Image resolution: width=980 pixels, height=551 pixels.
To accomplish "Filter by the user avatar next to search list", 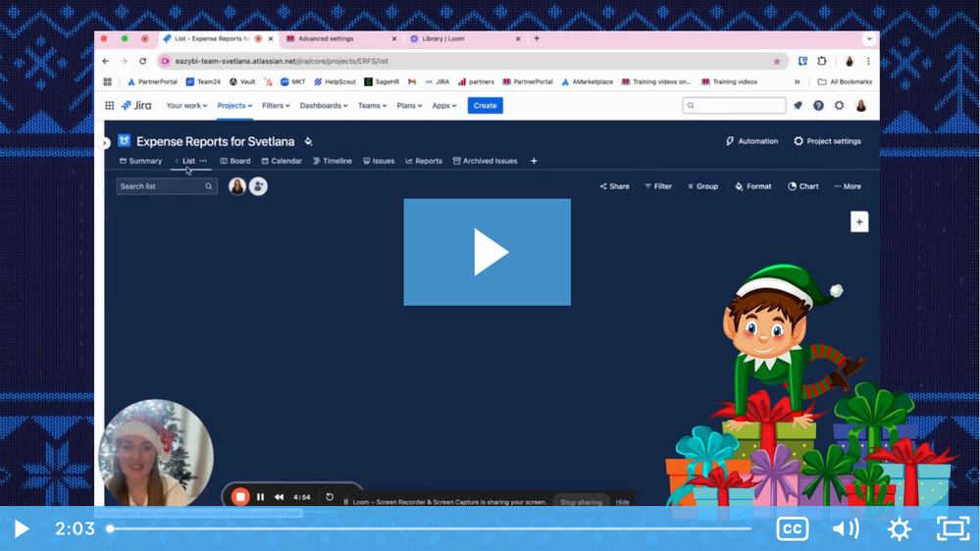I will [x=236, y=186].
